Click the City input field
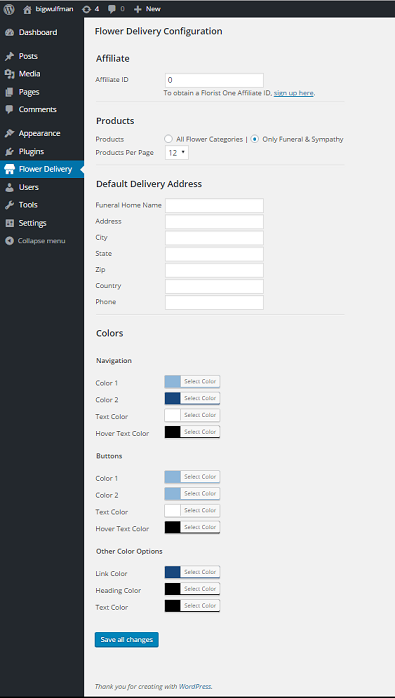Viewport: 395px width, 698px height. coord(214,238)
